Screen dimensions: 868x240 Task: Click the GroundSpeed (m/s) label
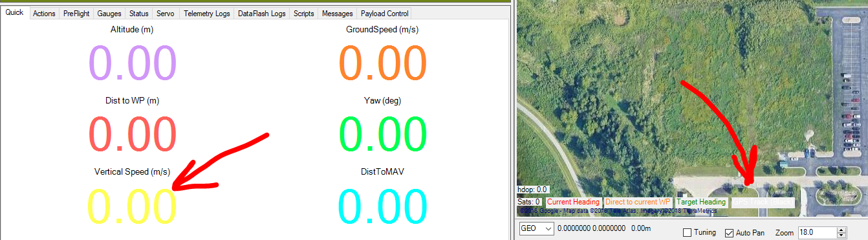[383, 29]
